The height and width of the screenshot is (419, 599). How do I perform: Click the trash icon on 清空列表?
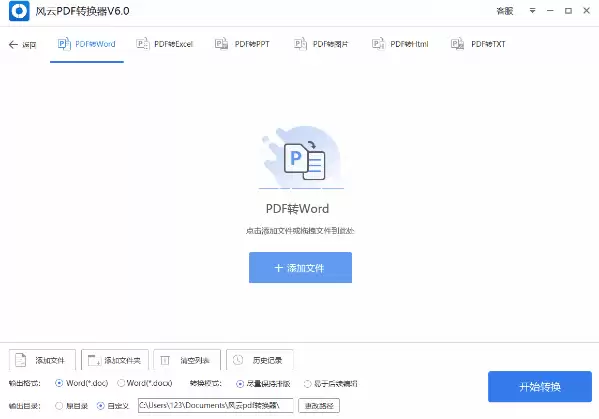[165, 360]
